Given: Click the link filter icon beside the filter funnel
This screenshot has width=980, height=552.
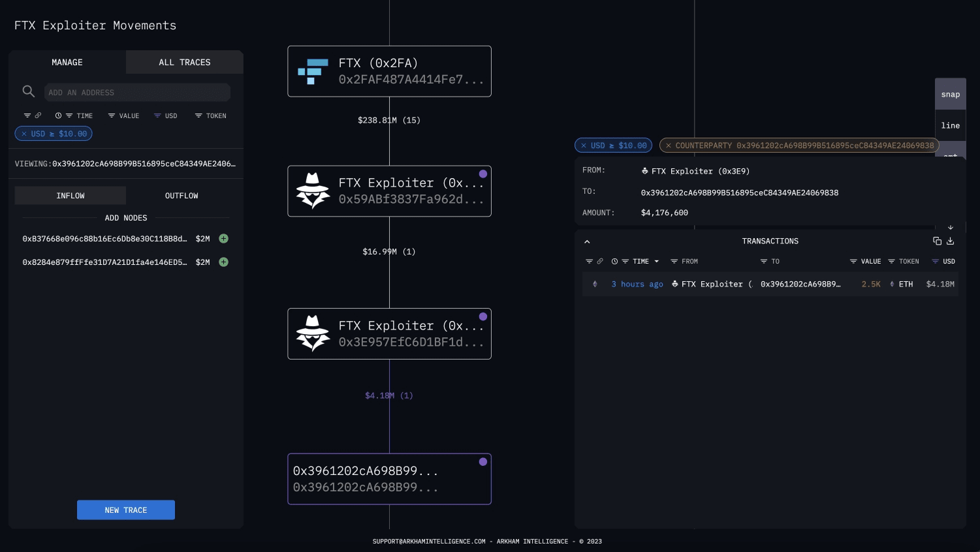Looking at the screenshot, I should [38, 115].
